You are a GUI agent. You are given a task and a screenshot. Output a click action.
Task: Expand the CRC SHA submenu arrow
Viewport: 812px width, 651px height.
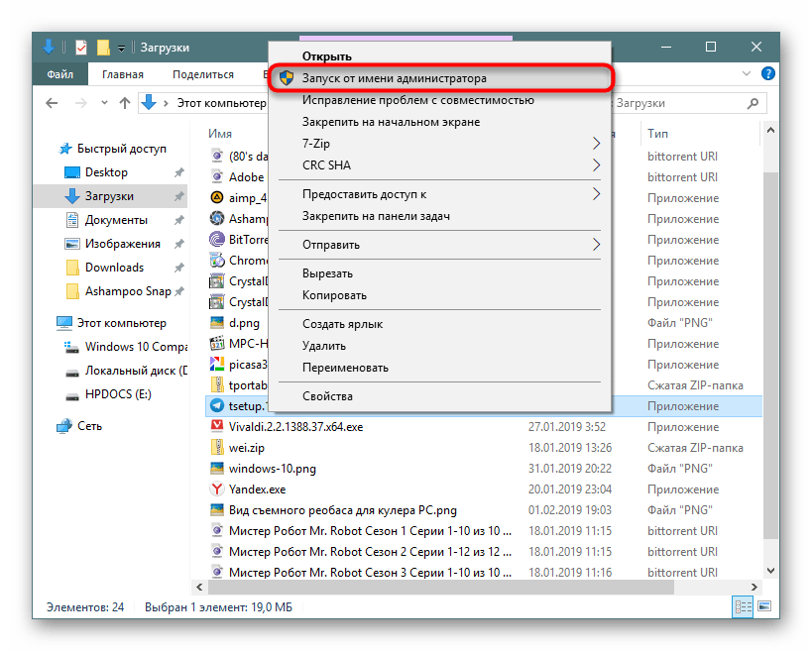click(x=597, y=164)
